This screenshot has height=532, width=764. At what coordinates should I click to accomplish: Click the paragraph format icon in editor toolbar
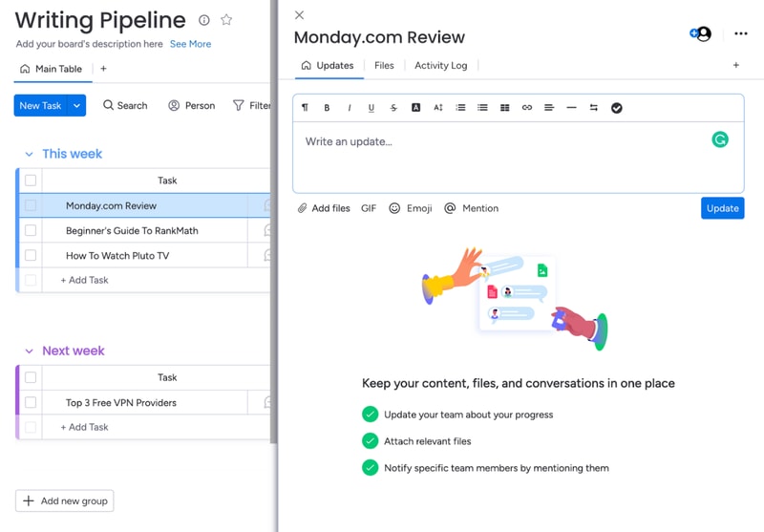305,108
